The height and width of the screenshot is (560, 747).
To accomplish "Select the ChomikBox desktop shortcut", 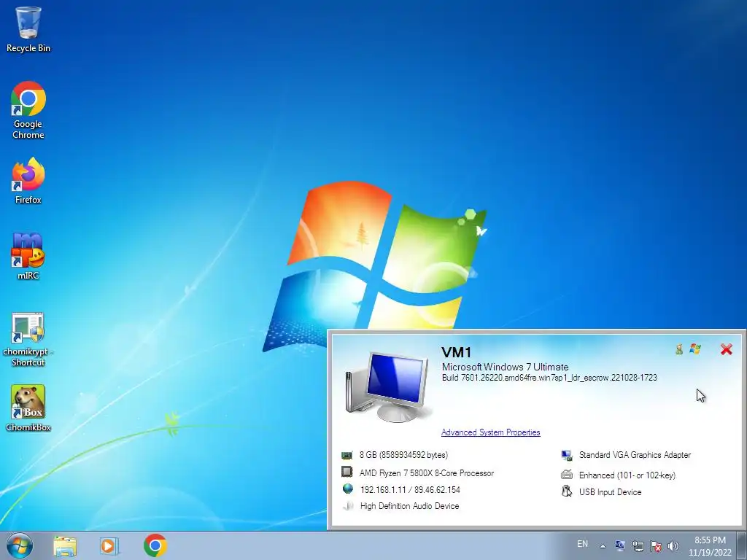I will (x=28, y=408).
